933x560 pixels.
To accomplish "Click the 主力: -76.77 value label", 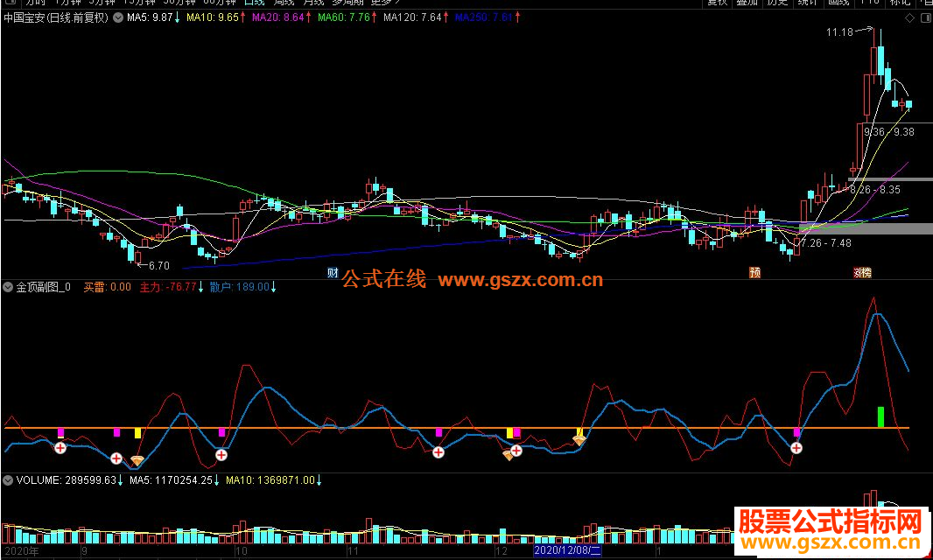I will coord(168,288).
